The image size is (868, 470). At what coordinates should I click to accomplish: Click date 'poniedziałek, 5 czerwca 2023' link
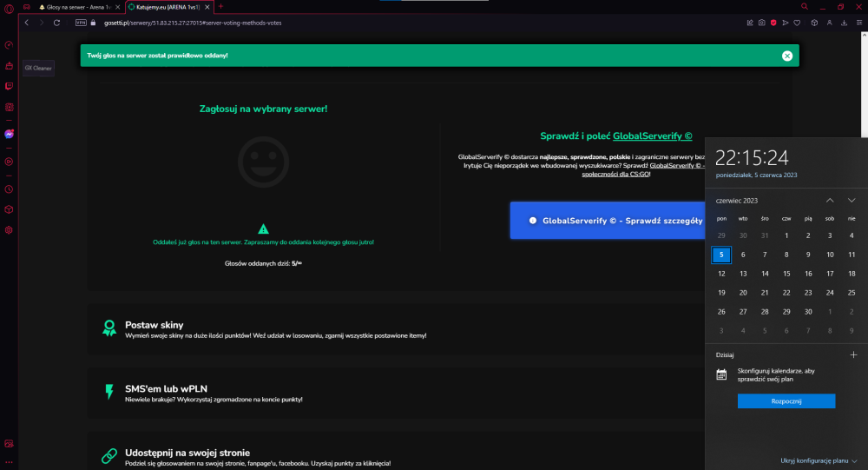point(756,175)
